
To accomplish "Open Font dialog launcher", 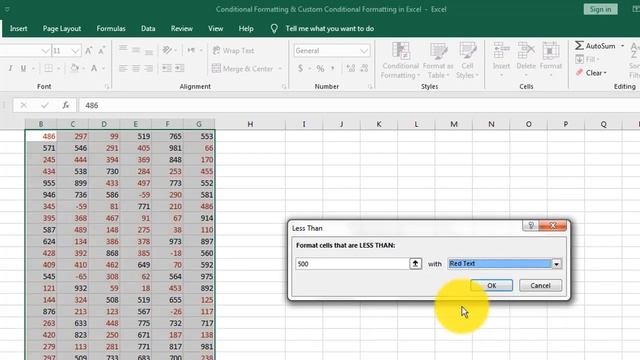I will 107,87.
